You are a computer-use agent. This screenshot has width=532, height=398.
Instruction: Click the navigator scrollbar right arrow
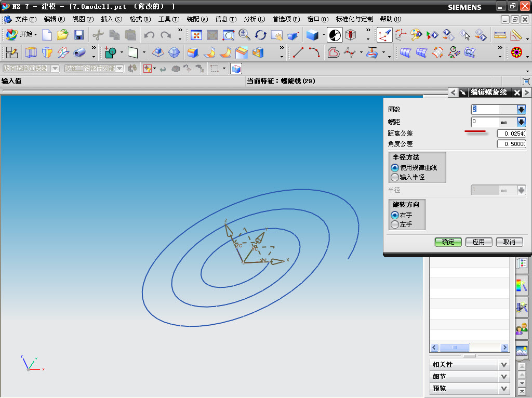pos(504,348)
